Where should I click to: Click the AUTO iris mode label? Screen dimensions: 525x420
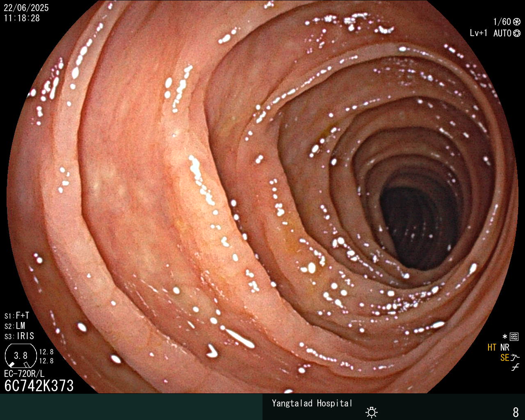502,33
